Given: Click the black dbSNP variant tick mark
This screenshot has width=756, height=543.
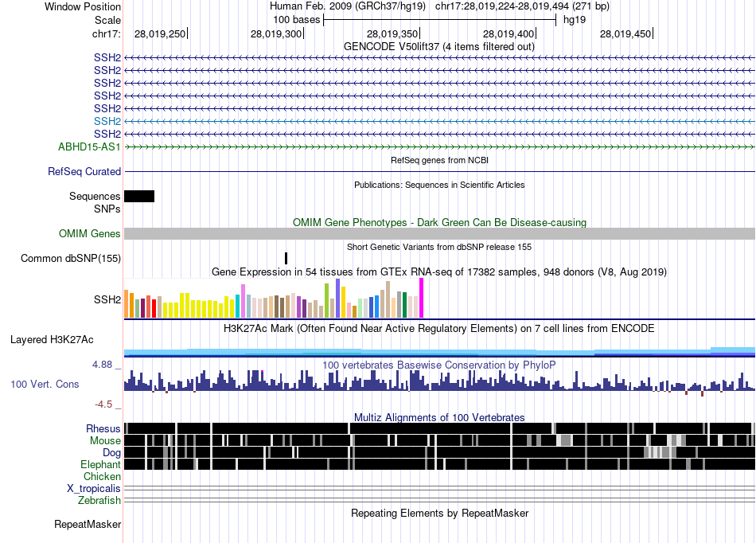Looking at the screenshot, I should (x=286, y=259).
